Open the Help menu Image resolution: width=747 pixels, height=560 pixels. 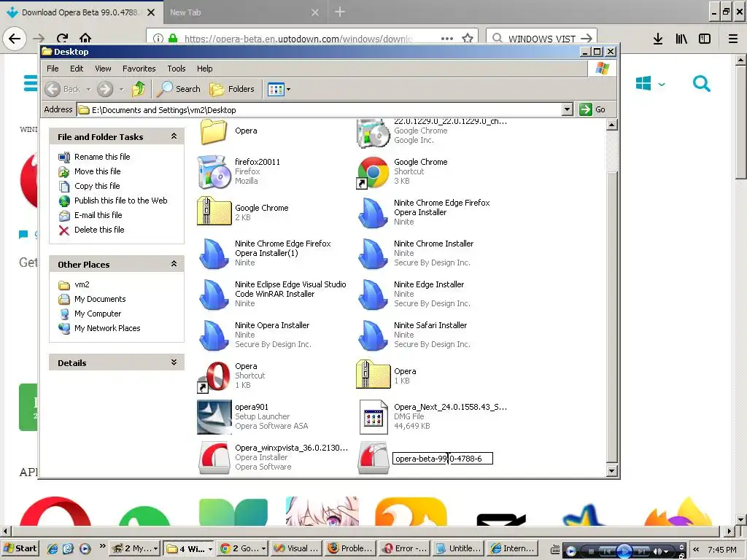[x=205, y=69]
